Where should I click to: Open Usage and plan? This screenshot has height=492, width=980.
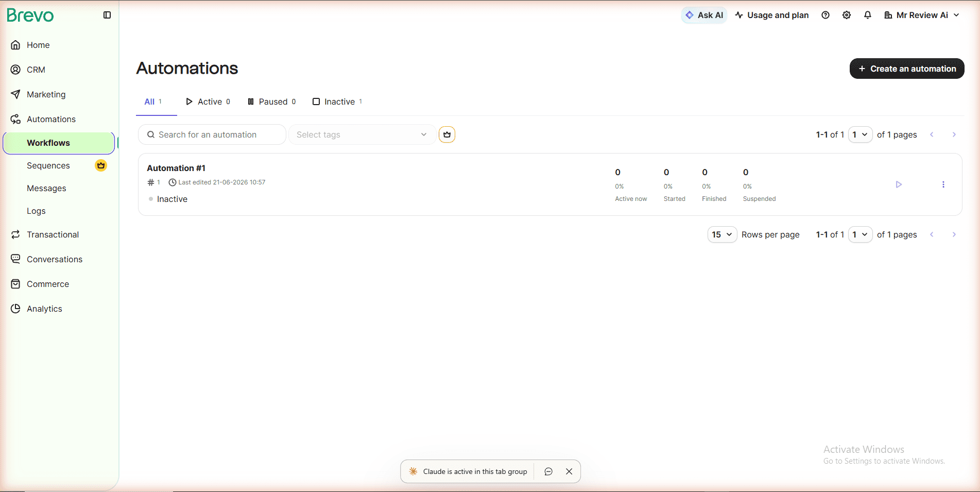[x=771, y=15]
